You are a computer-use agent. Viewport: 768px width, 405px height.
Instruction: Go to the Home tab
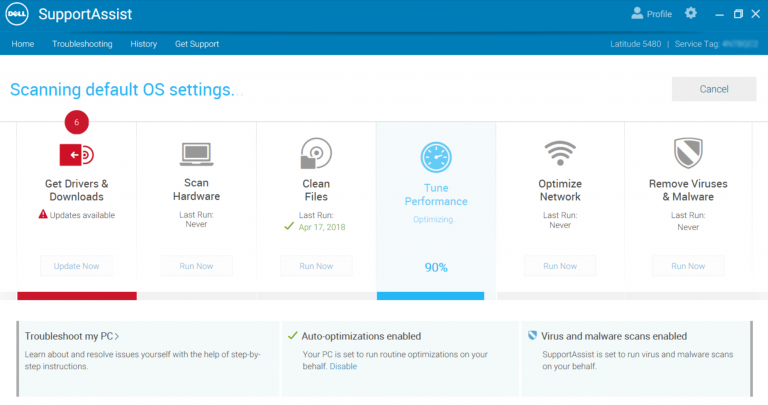pyautogui.click(x=23, y=44)
